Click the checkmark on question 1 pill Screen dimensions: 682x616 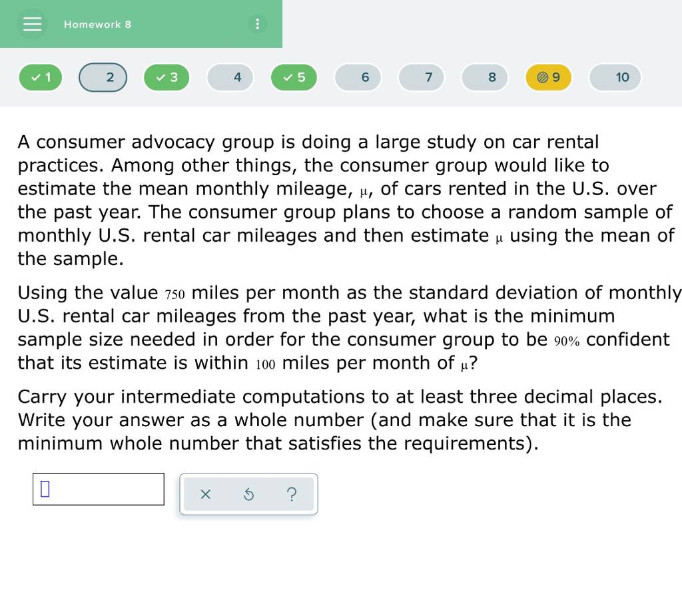(x=36, y=77)
